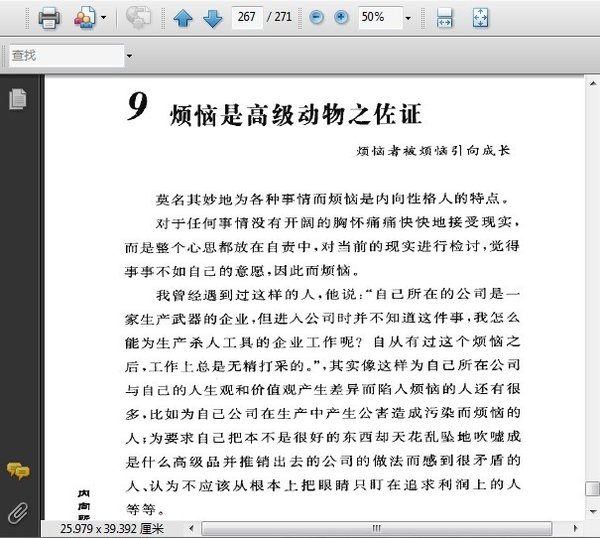600x538 pixels.
Task: Open the Attachments paperclip panel icon
Action: [x=18, y=513]
